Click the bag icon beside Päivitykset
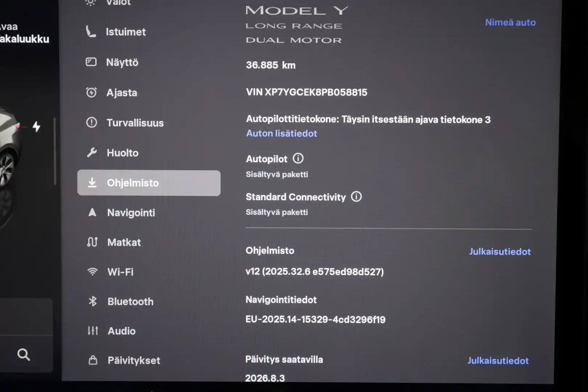588x392 pixels. coord(93,360)
